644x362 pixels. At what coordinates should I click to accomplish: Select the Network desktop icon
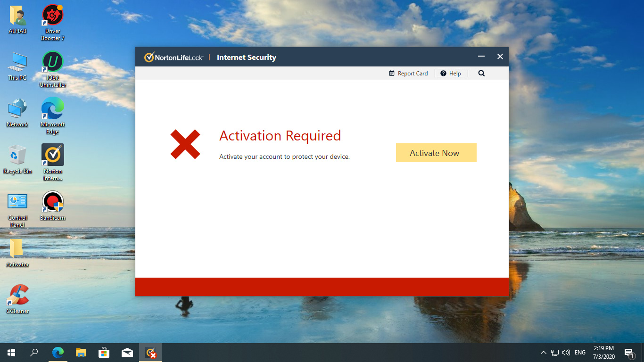point(17,113)
